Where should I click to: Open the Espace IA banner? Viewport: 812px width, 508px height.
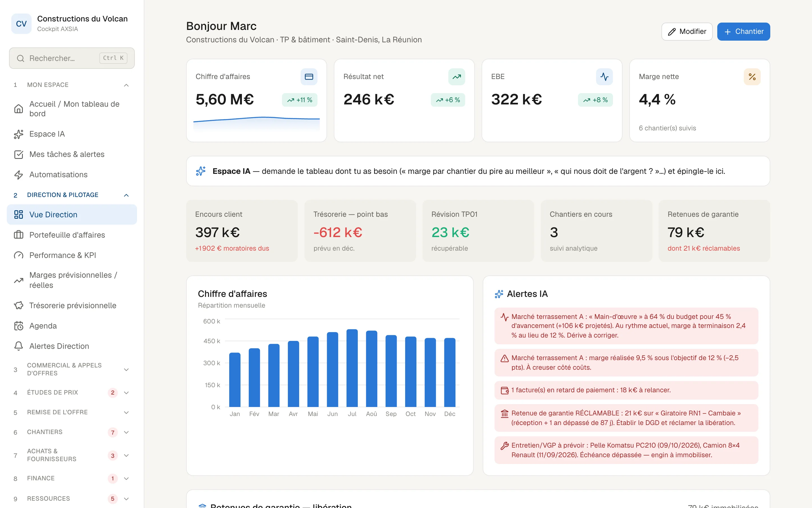(478, 171)
